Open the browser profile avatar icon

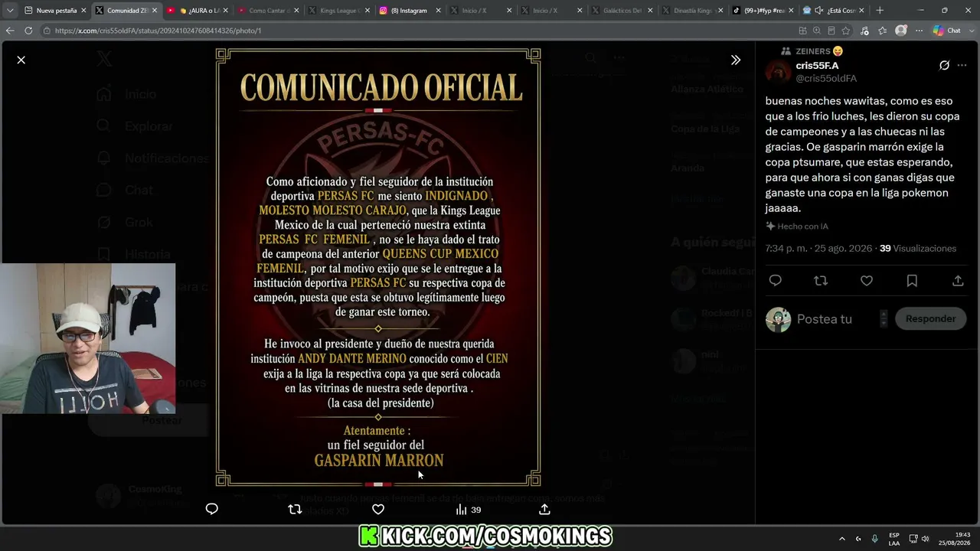point(901,31)
